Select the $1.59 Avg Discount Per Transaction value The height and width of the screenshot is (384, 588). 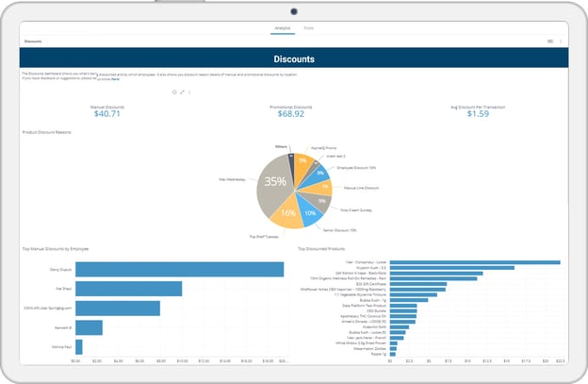point(478,114)
